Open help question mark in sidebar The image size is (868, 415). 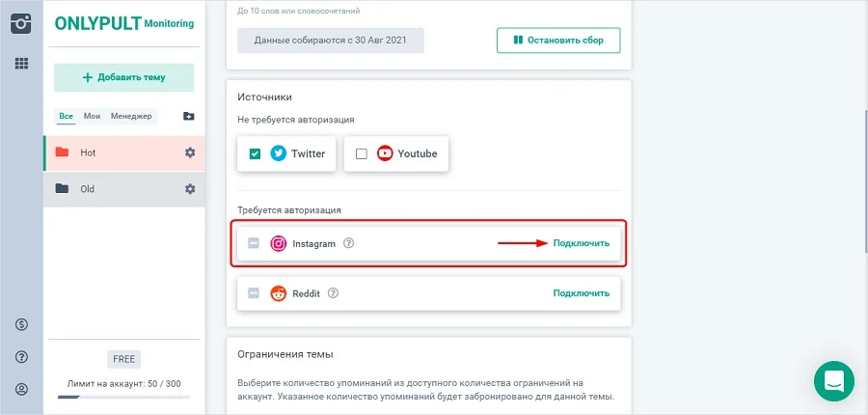(x=21, y=357)
